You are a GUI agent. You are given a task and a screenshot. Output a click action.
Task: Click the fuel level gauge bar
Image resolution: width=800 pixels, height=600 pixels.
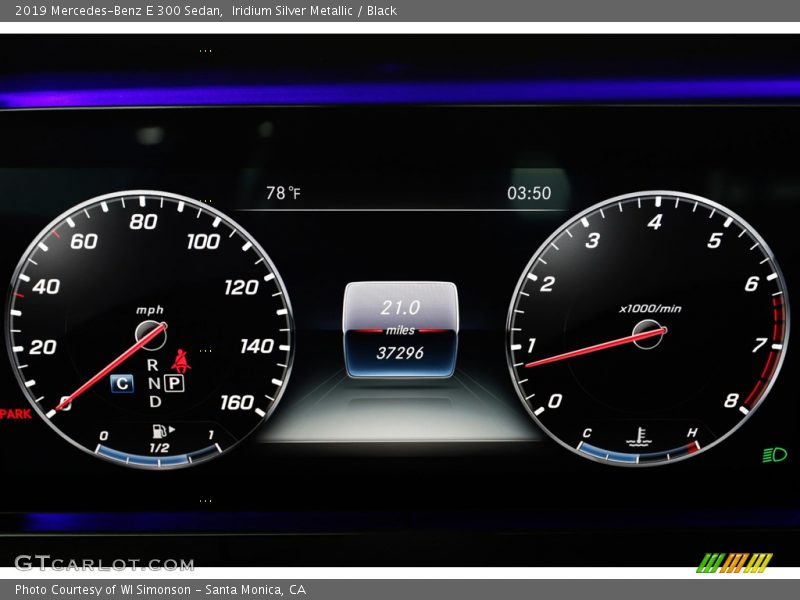(158, 457)
